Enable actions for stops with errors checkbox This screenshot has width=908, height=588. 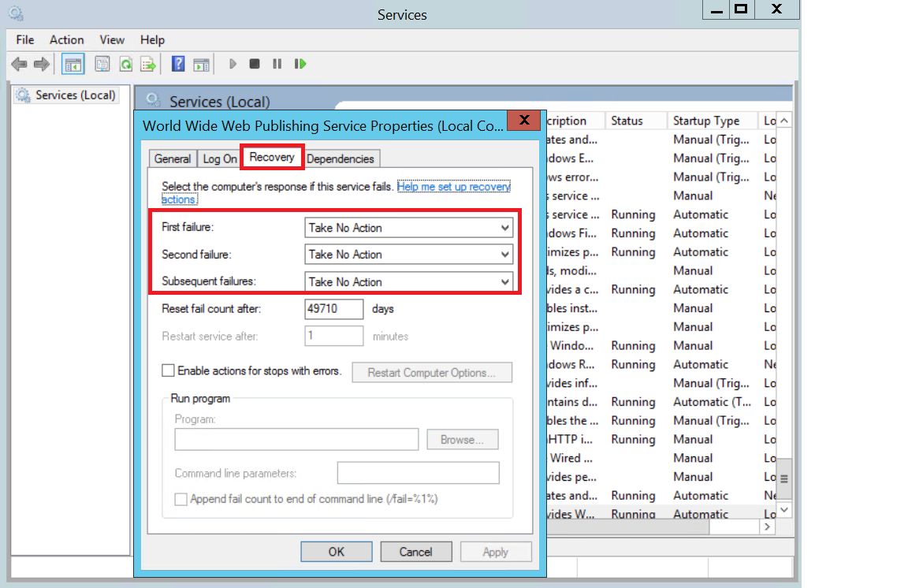[x=168, y=370]
